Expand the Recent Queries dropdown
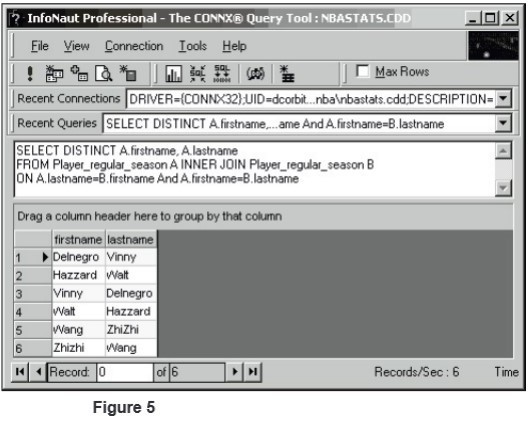The image size is (528, 421). 503,123
